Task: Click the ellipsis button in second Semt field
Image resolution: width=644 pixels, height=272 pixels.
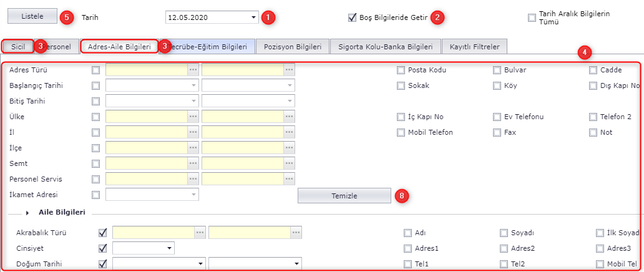Action: click(x=289, y=163)
